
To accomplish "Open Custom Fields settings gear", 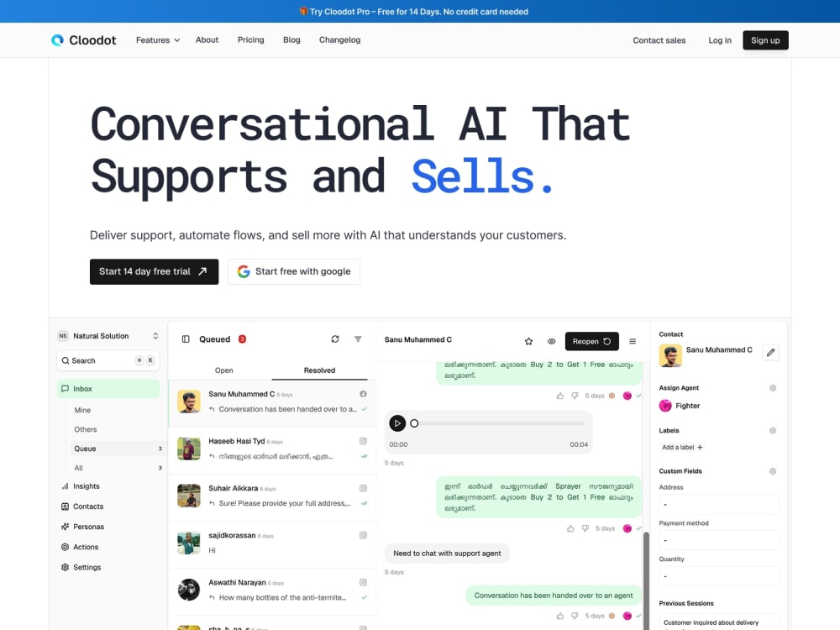I will point(773,471).
